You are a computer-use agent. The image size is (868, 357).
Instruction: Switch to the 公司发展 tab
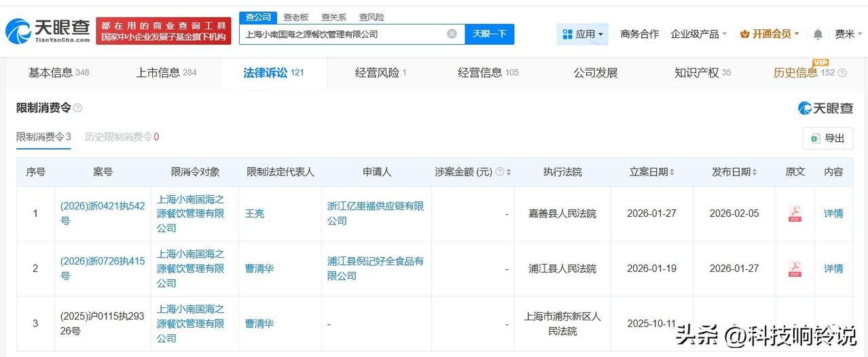click(x=596, y=73)
